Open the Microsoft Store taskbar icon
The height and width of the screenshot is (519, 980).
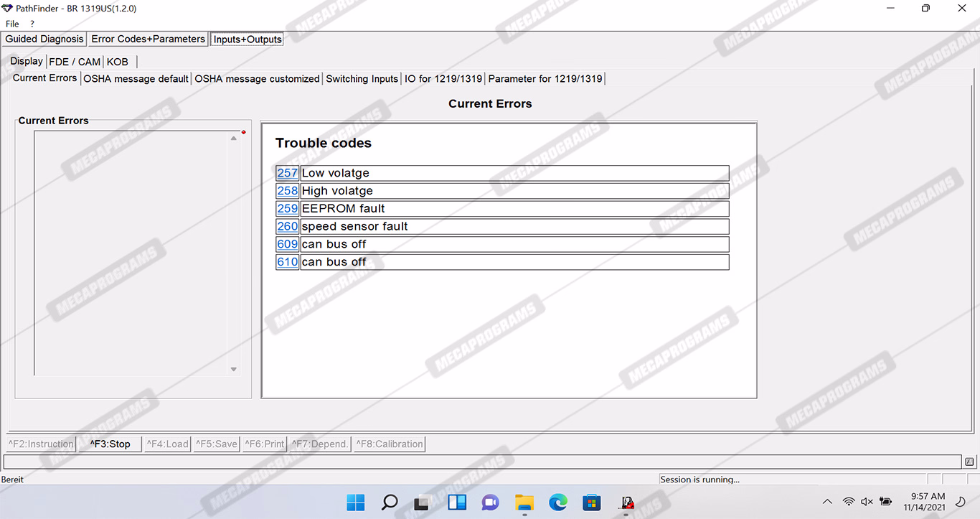pyautogui.click(x=592, y=502)
